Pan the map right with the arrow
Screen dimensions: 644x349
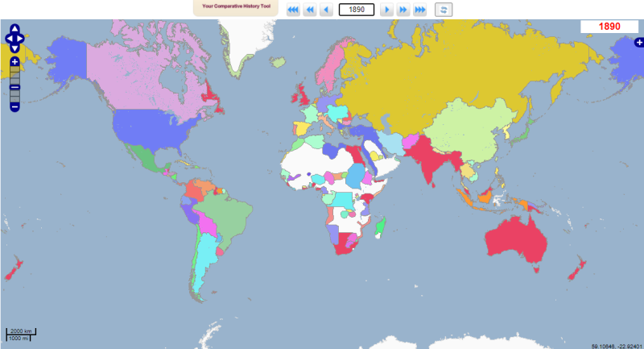point(20,39)
